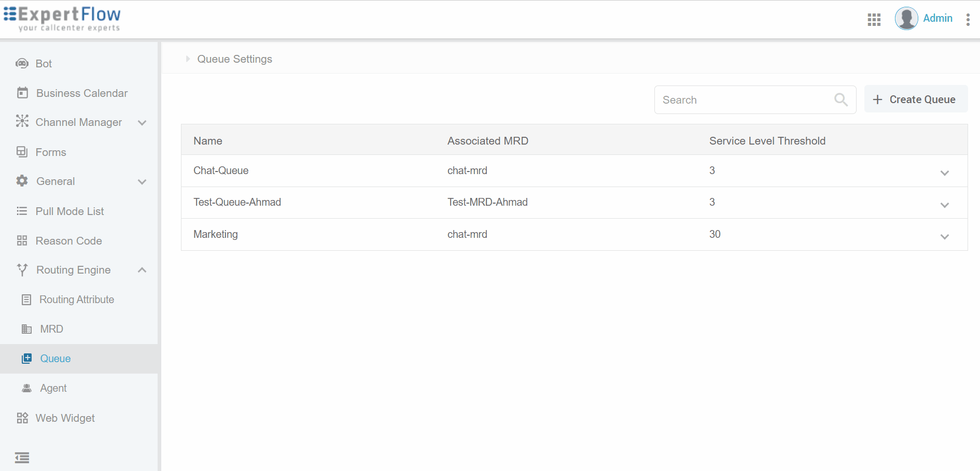
Task: Open Business Calendar from the sidebar
Action: pos(22,93)
